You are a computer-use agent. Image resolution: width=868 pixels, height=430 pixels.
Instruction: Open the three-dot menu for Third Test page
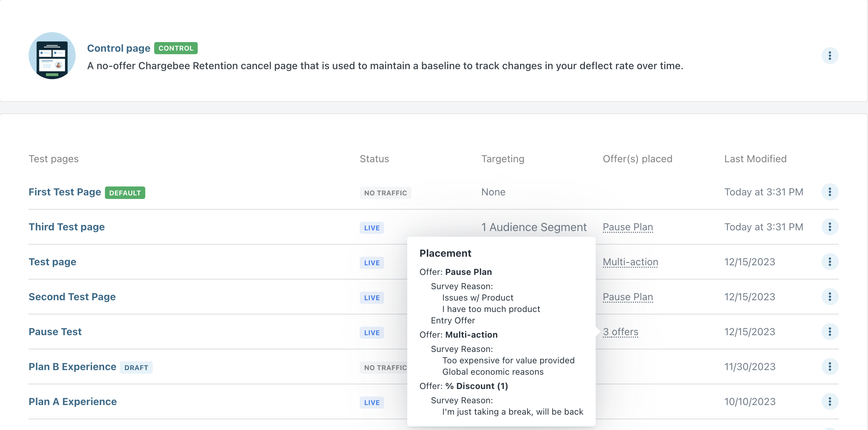click(829, 227)
